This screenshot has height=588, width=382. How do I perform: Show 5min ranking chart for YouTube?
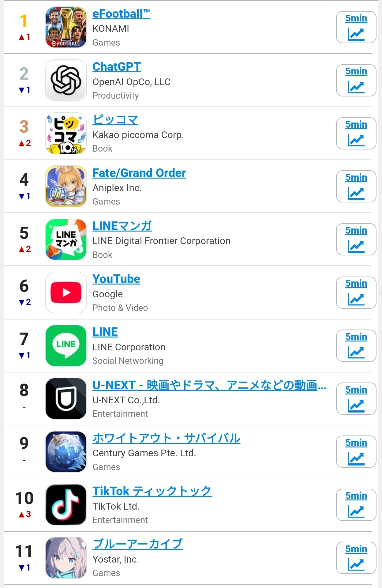pyautogui.click(x=356, y=292)
